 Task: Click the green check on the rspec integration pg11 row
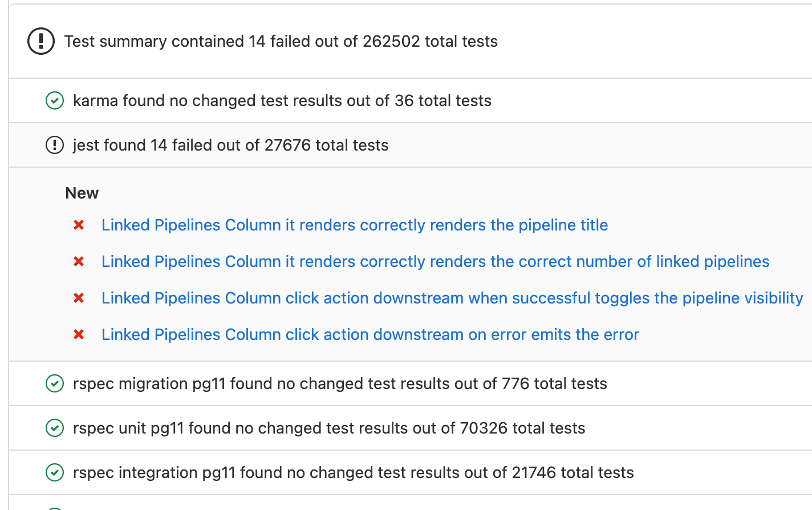(54, 472)
